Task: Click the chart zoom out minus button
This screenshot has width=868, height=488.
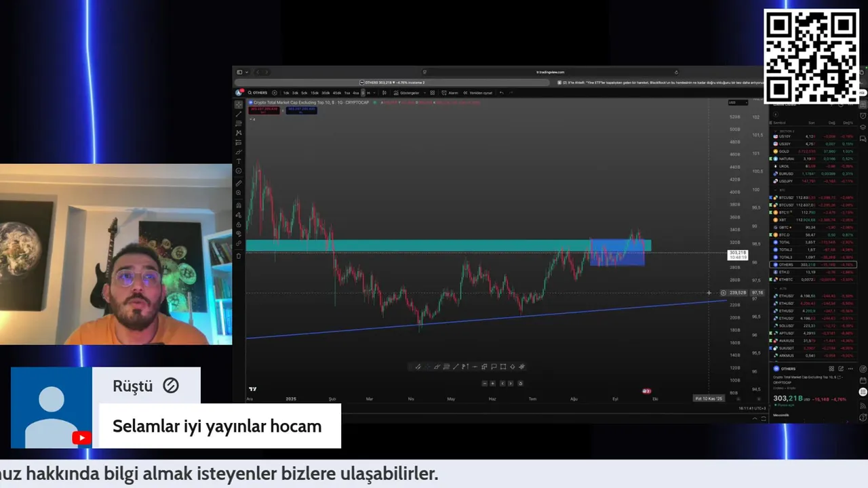Action: (485, 384)
